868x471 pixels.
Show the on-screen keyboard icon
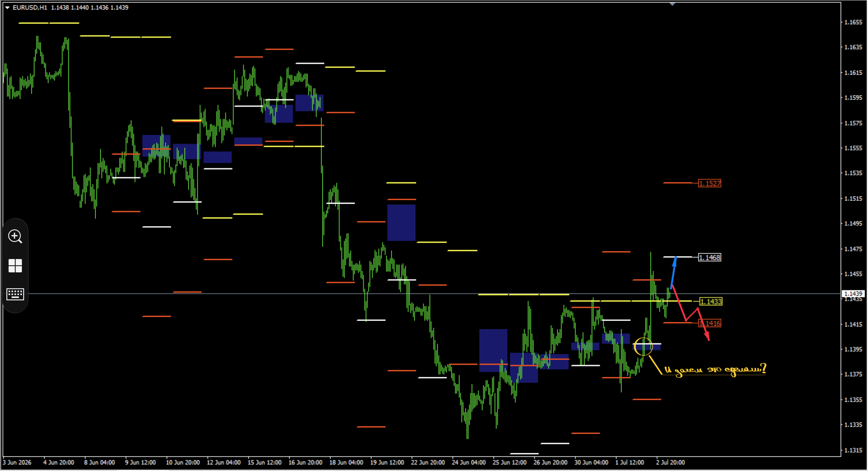point(15,294)
